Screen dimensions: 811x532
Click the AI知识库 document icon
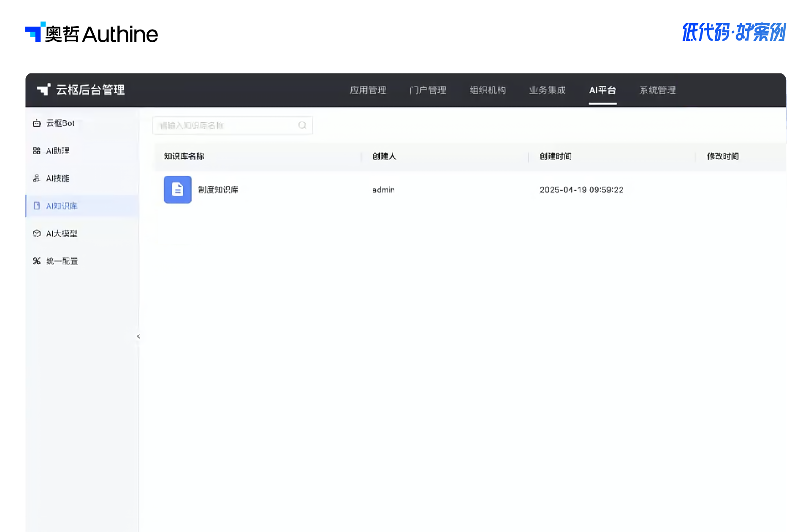37,206
